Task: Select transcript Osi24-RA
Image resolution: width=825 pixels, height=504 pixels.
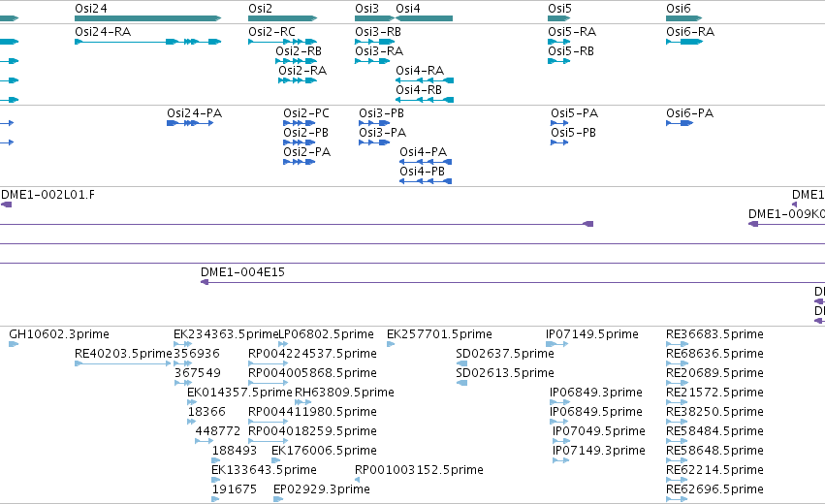Action: [148, 42]
